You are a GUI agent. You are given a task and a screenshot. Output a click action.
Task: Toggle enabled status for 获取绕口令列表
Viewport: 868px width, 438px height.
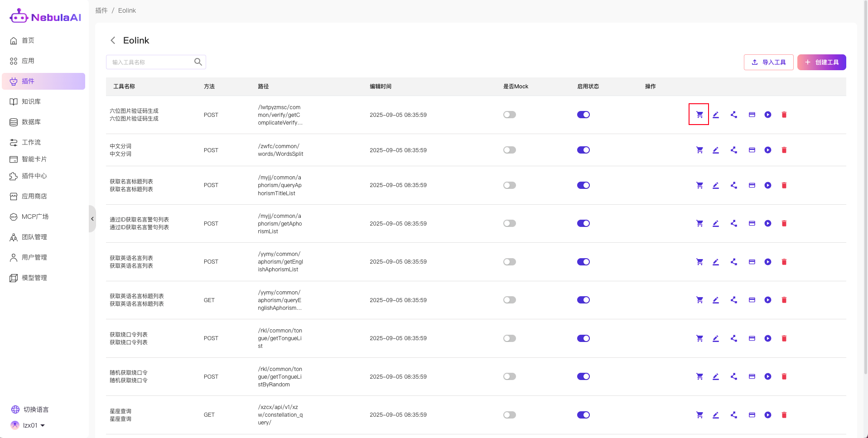click(583, 338)
